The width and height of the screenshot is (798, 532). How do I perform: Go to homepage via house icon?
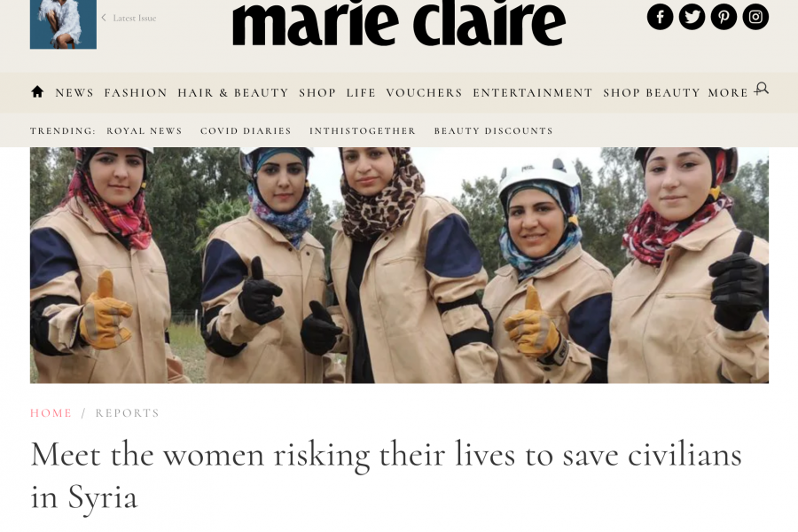(x=37, y=92)
